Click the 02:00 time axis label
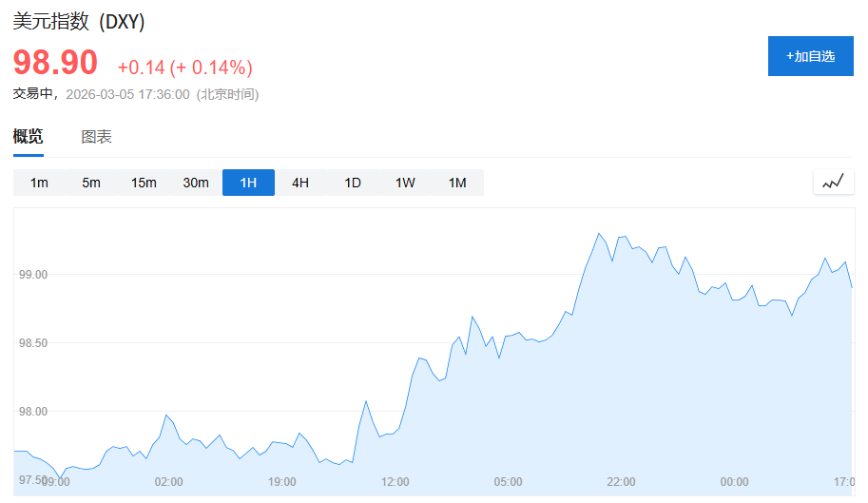 168,482
